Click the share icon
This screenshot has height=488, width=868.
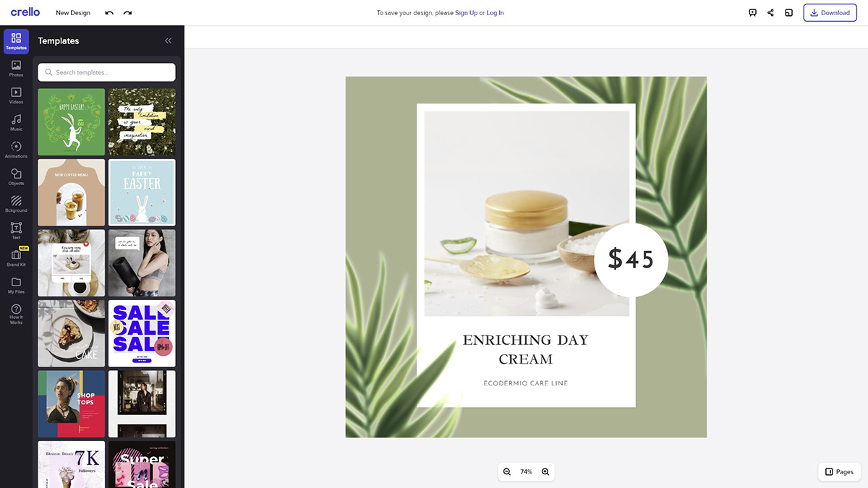pyautogui.click(x=771, y=13)
